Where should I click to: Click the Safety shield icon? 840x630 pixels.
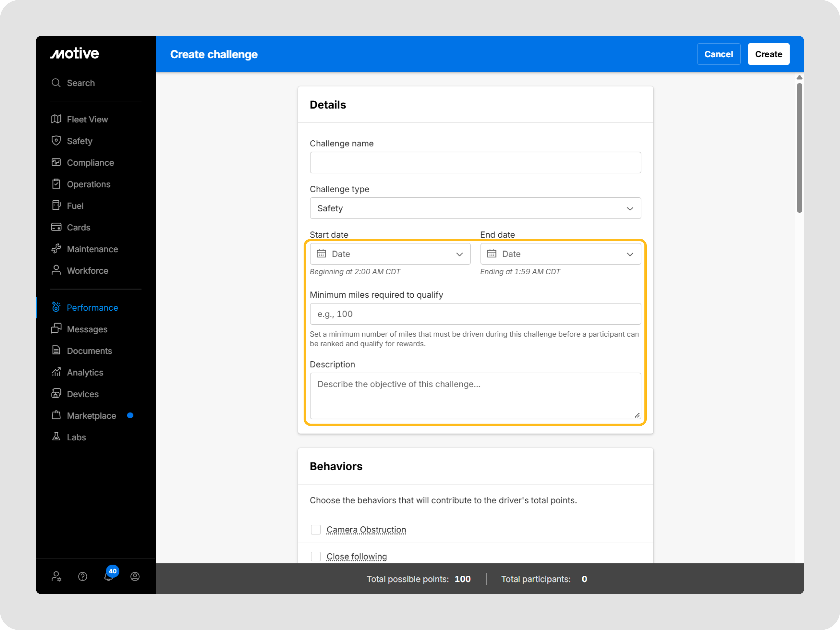pos(56,140)
